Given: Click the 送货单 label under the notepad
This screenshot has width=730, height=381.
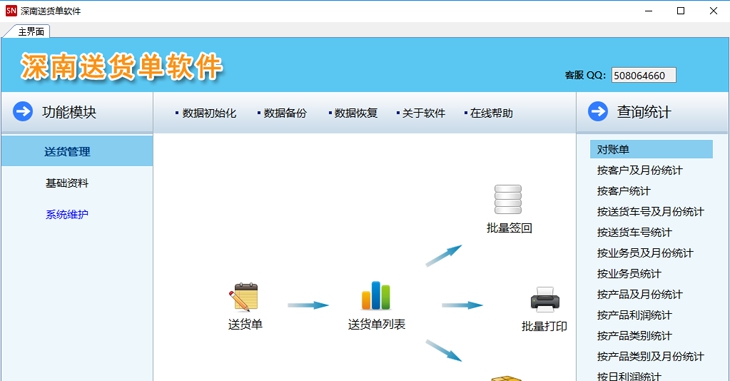Looking at the screenshot, I should tap(245, 325).
